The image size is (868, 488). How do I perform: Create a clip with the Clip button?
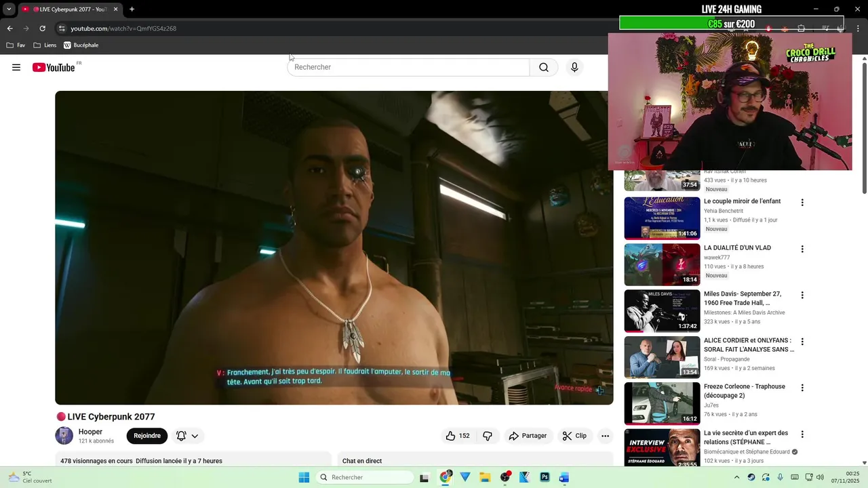click(x=574, y=436)
